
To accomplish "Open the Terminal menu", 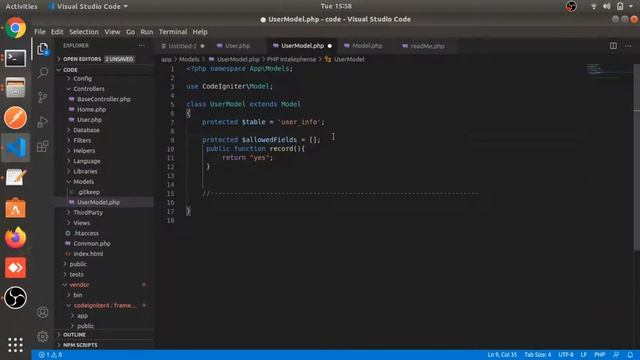I will (173, 32).
